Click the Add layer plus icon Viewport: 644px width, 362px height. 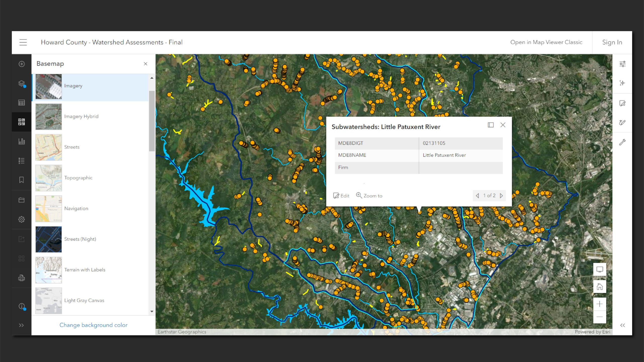tap(22, 64)
